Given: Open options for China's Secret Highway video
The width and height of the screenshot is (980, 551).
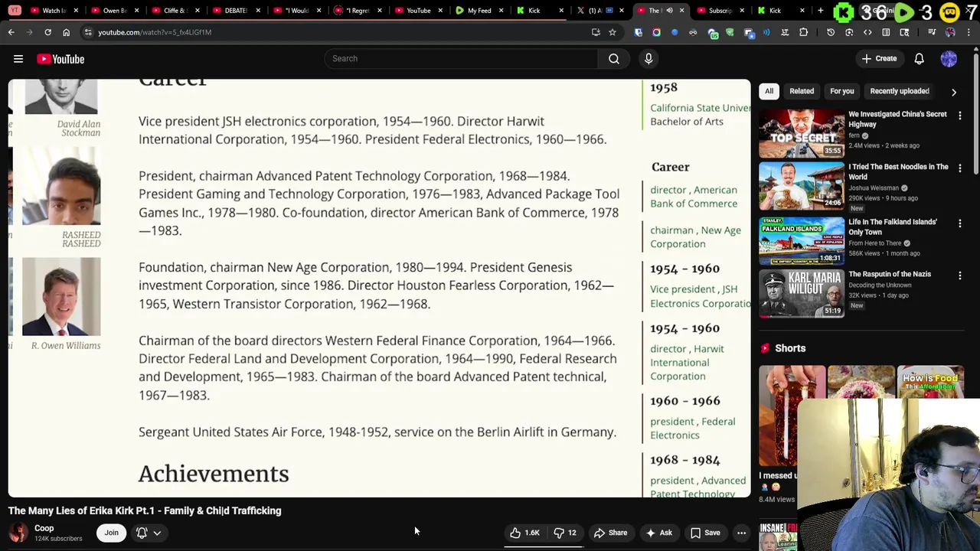Looking at the screenshot, I should pyautogui.click(x=960, y=116).
